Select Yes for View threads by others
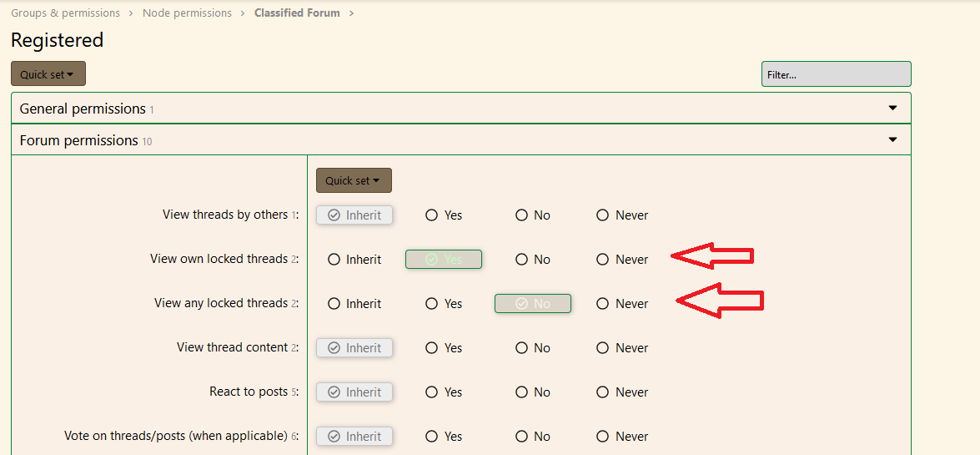This screenshot has height=455, width=980. [444, 215]
